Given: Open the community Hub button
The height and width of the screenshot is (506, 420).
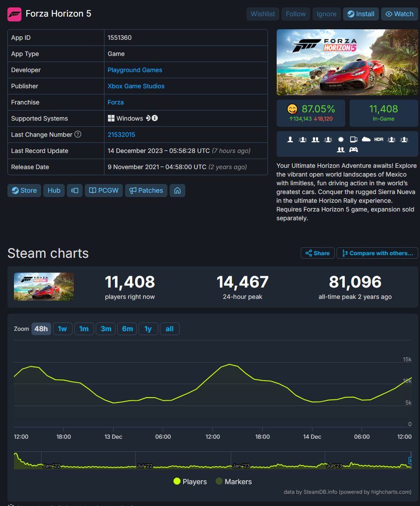Looking at the screenshot, I should 54,191.
